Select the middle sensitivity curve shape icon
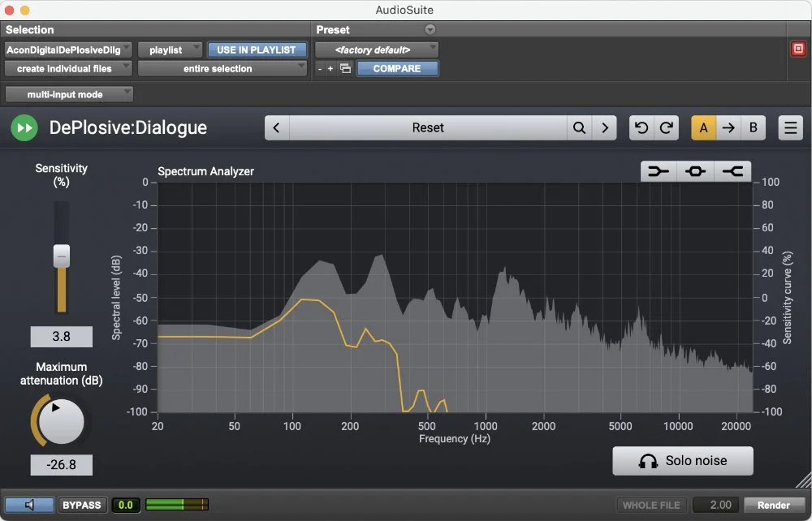Image resolution: width=812 pixels, height=521 pixels. point(696,171)
